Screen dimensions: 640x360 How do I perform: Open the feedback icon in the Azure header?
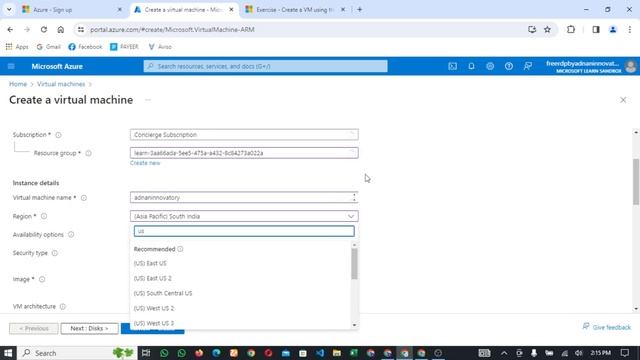coord(527,66)
